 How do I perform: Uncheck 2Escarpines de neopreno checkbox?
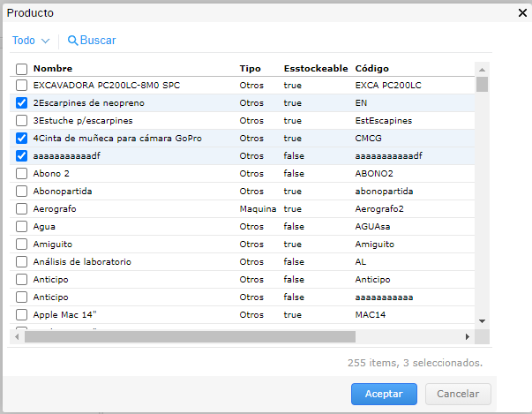click(x=21, y=103)
